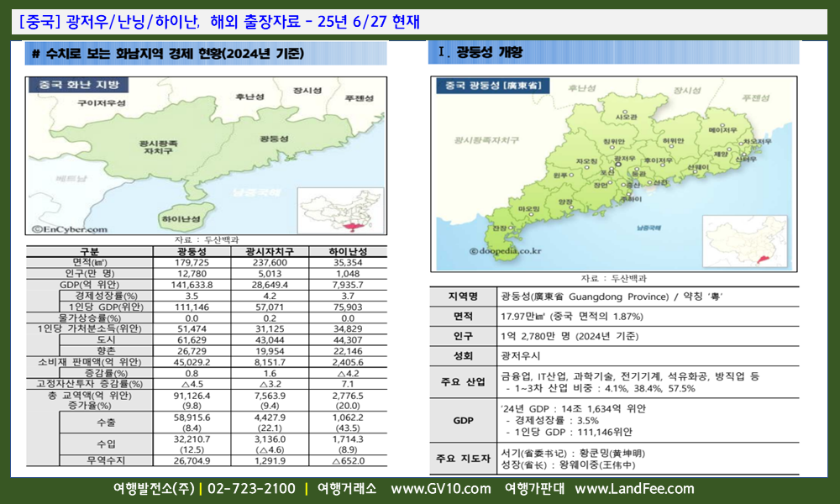Click the GDP value '7,935.7'
Image resolution: width=840 pixels, height=504 pixels.
tap(349, 285)
